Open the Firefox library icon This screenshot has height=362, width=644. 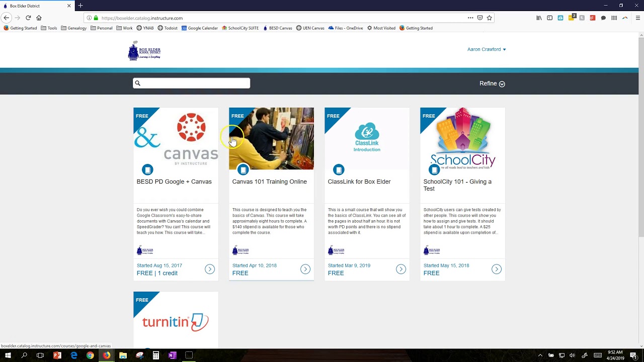click(539, 18)
